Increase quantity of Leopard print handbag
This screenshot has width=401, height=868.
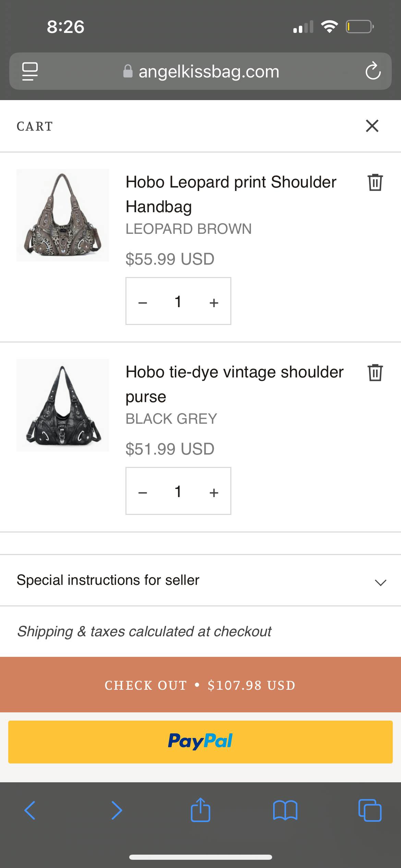[x=214, y=302]
